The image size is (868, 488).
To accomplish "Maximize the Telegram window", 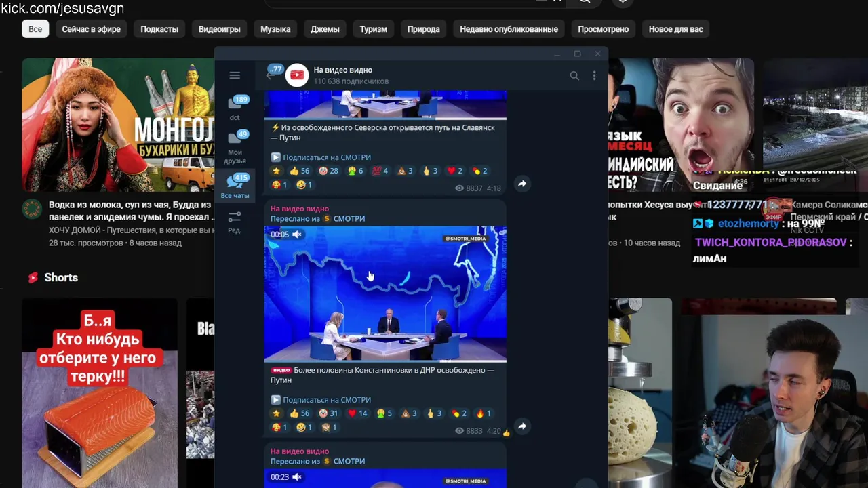I will coord(577,54).
